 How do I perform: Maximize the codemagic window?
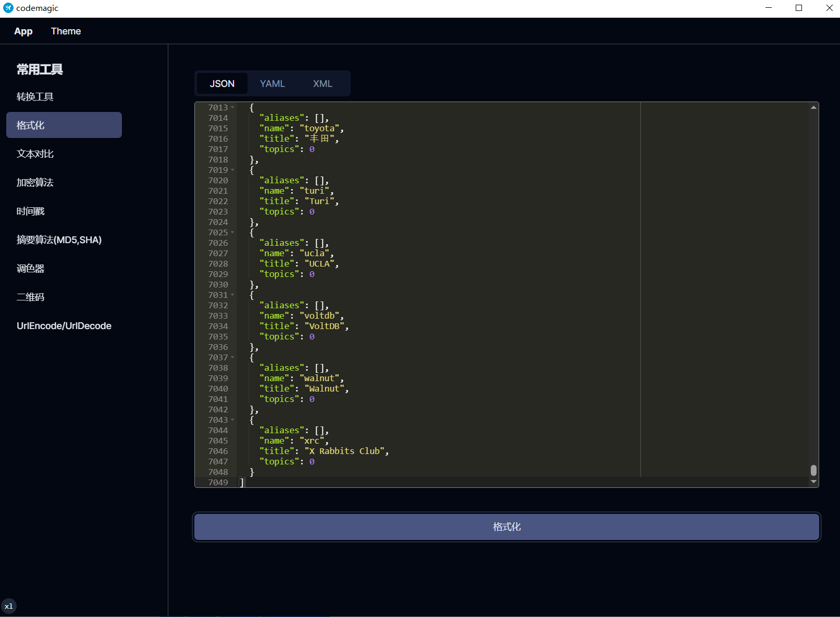click(799, 8)
